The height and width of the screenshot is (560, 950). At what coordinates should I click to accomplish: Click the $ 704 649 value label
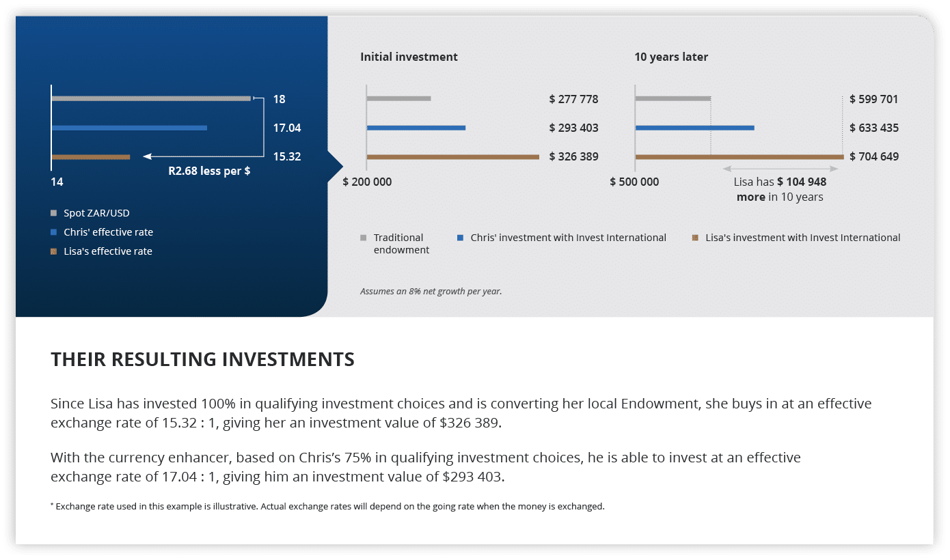873,156
